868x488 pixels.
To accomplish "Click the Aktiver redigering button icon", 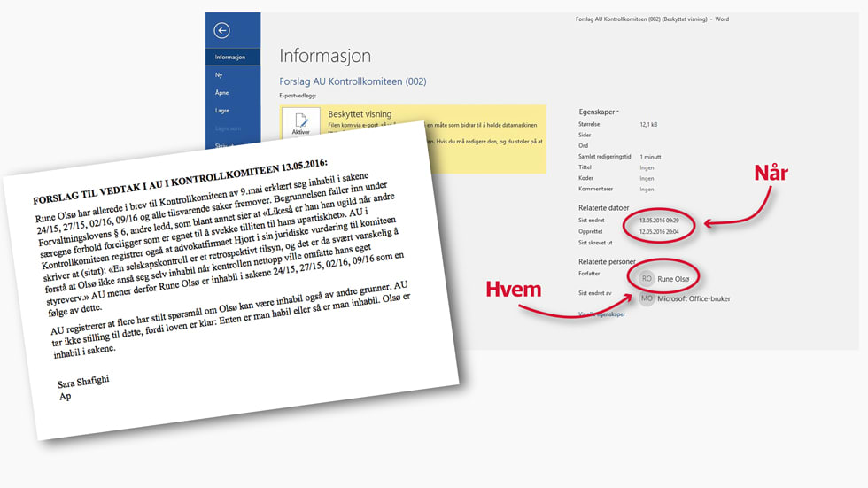I will (x=301, y=123).
